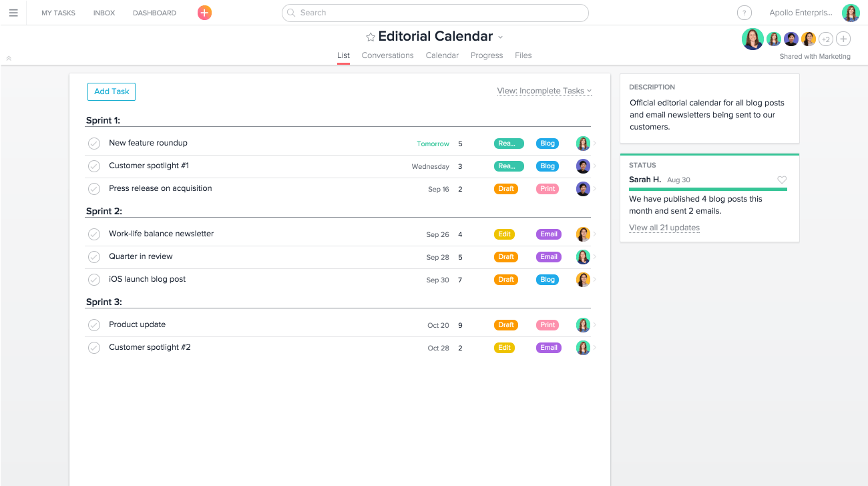Complete the Quarter in review task
This screenshot has height=486, width=868.
coord(94,257)
